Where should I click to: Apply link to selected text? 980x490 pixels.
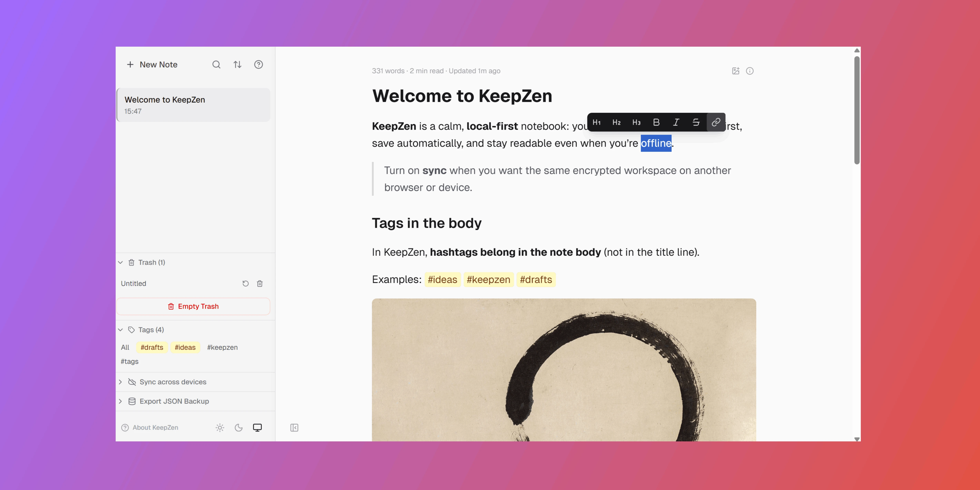716,122
